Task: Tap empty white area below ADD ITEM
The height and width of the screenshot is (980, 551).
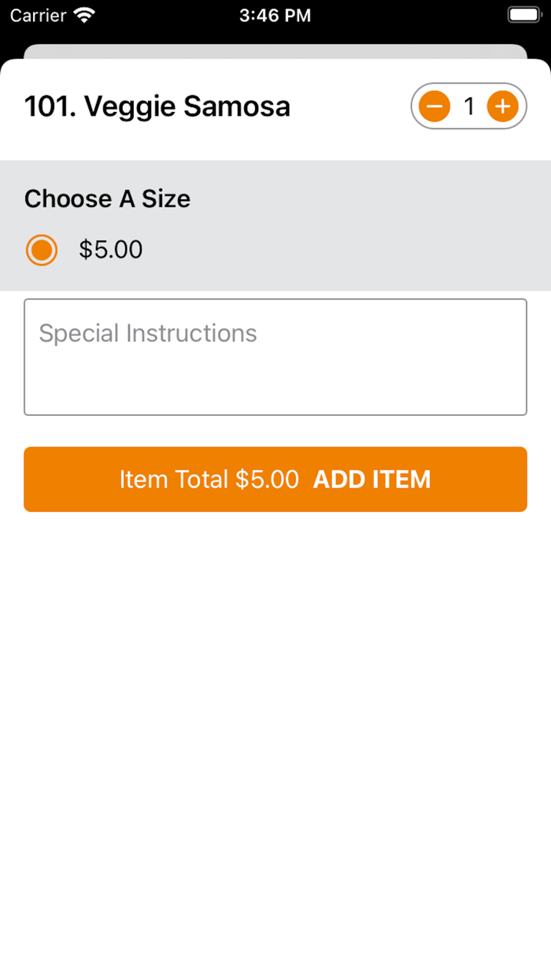Action: click(275, 709)
